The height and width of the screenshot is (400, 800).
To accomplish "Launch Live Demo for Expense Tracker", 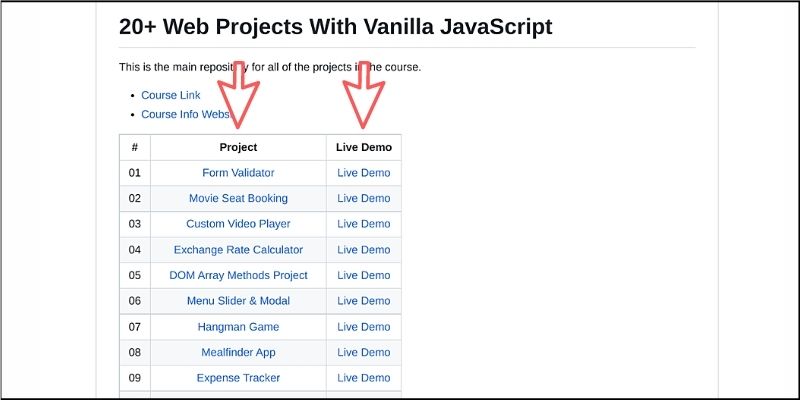I will pyautogui.click(x=364, y=378).
